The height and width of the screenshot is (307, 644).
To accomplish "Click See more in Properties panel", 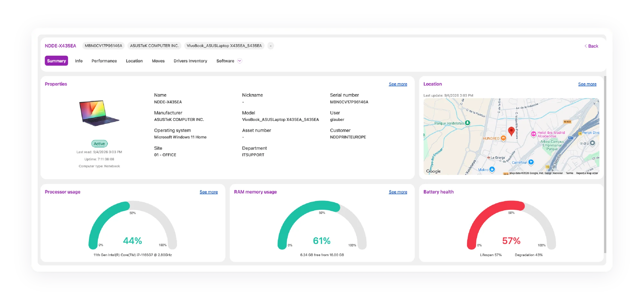I will tap(398, 84).
